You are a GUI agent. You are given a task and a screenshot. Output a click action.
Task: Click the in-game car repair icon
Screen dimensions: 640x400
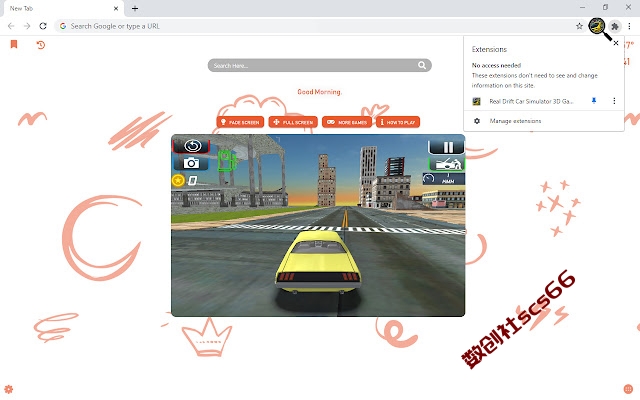447,164
